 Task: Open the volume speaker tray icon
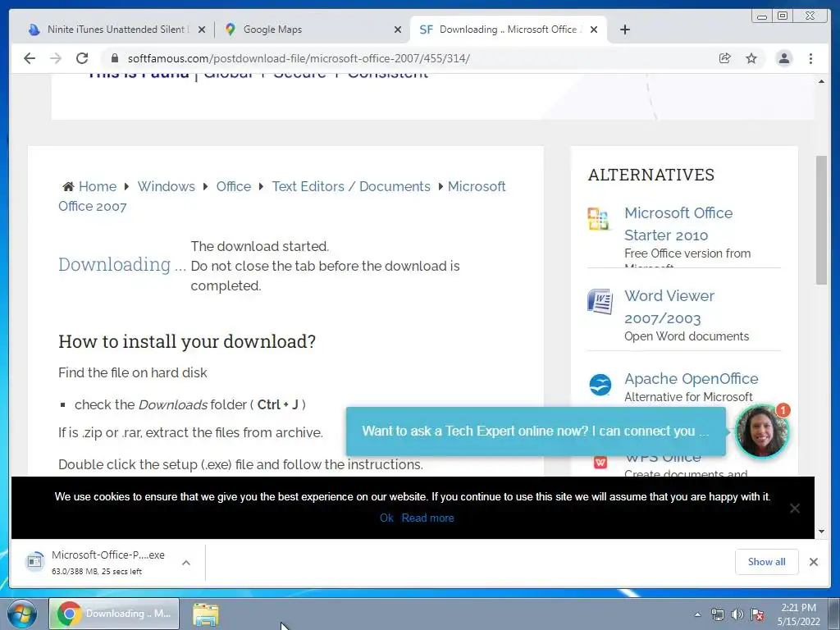click(737, 614)
